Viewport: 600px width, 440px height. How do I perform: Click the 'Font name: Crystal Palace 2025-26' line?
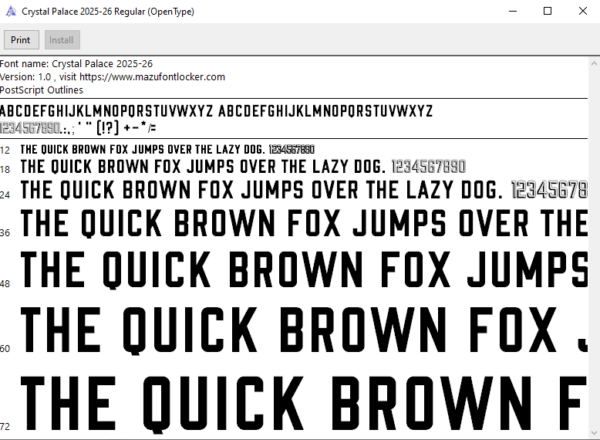[x=76, y=64]
